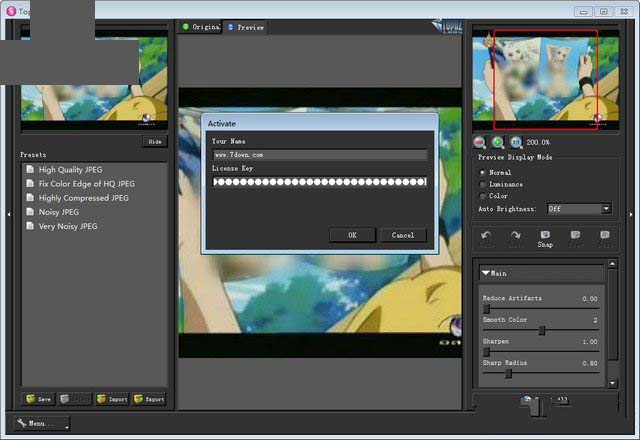Image resolution: width=640 pixels, height=440 pixels.
Task: Click the Snap snapshot icon
Action: point(545,235)
